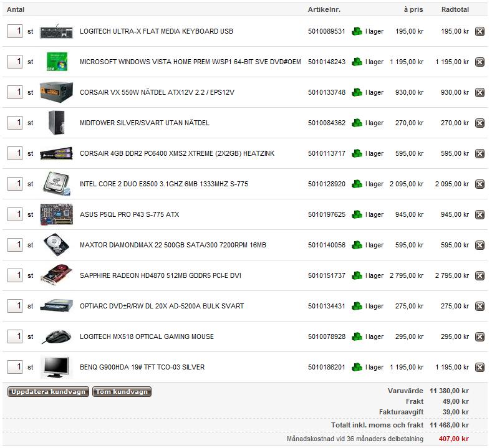Click green stock icon for Logitech keyboard

pos(357,31)
